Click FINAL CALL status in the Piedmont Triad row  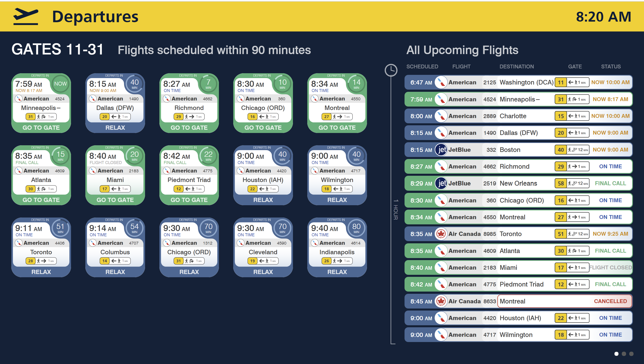point(610,284)
